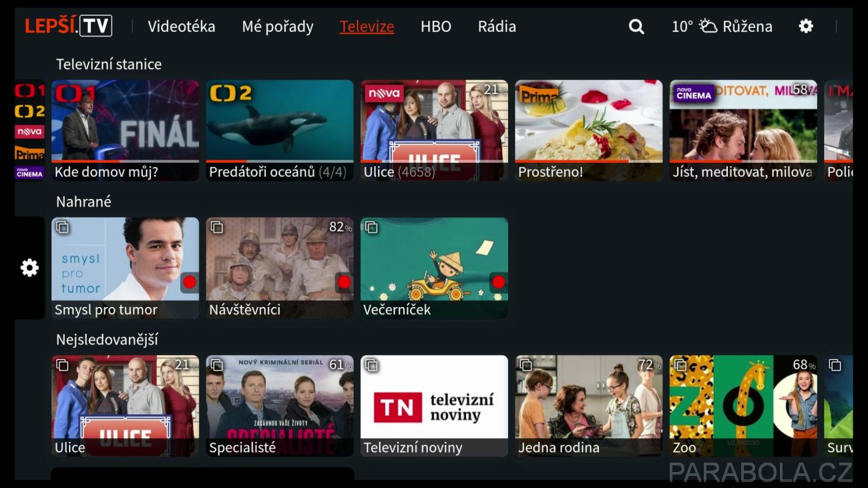Play Predátoři oceánů on CT2
This screenshot has width=868, height=488.
280,130
